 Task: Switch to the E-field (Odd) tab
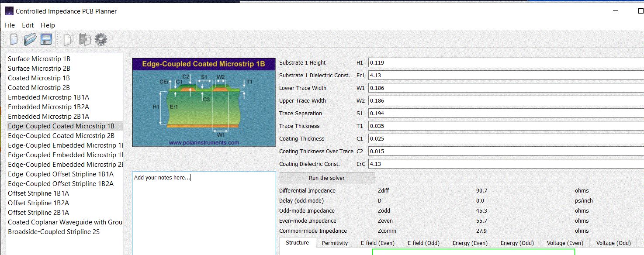coord(424,243)
